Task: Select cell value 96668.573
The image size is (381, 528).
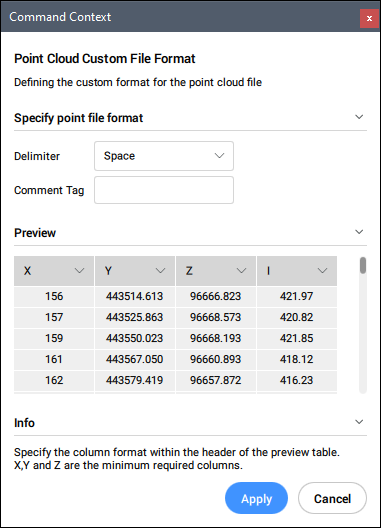Action: (x=216, y=317)
